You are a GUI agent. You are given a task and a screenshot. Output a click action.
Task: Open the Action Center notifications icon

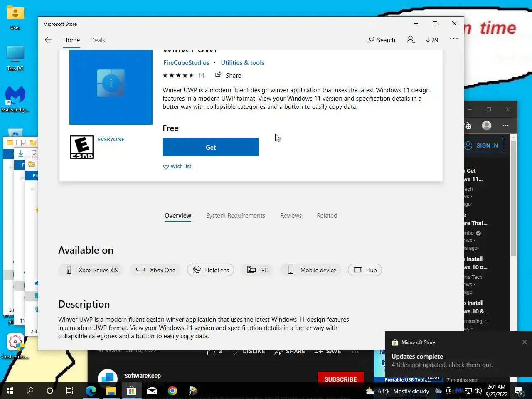pyautogui.click(x=519, y=391)
